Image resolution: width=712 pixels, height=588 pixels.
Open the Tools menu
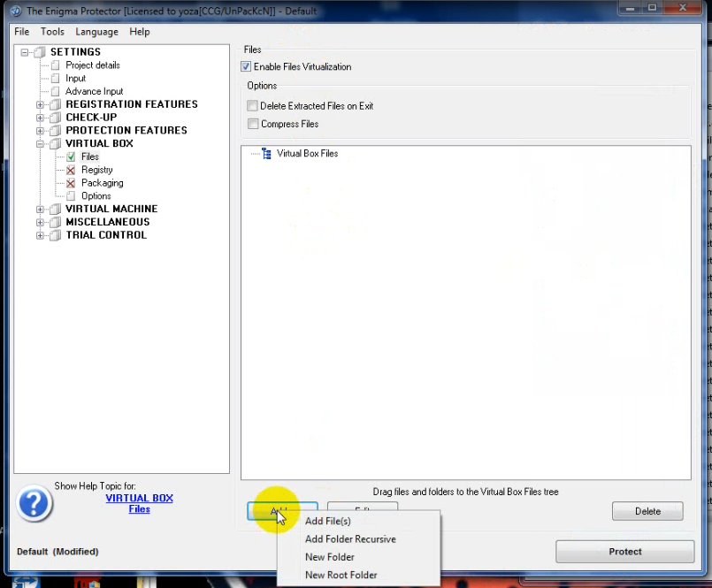pyautogui.click(x=52, y=32)
